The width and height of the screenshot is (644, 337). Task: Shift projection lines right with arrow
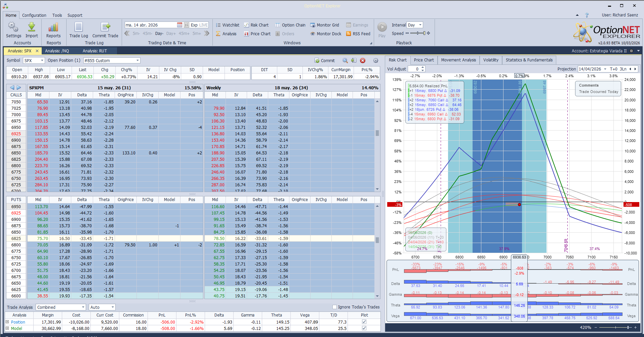635,69
